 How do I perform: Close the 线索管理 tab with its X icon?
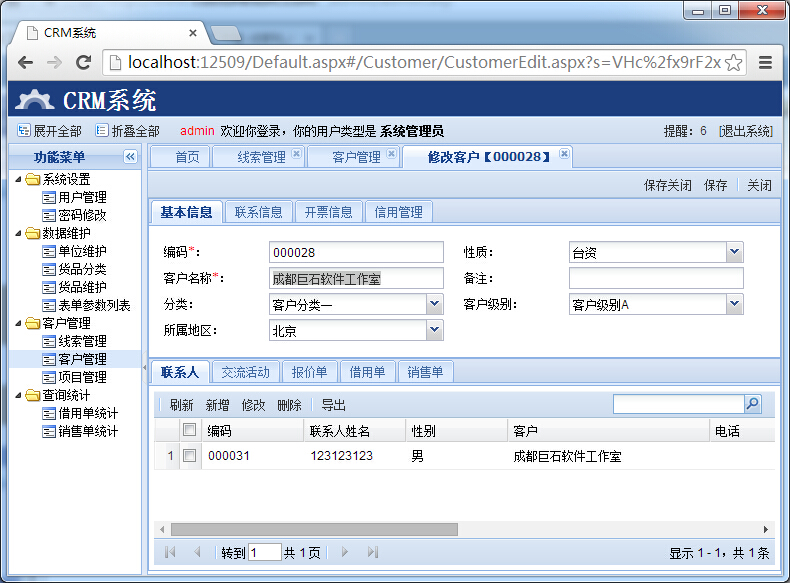(x=296, y=154)
